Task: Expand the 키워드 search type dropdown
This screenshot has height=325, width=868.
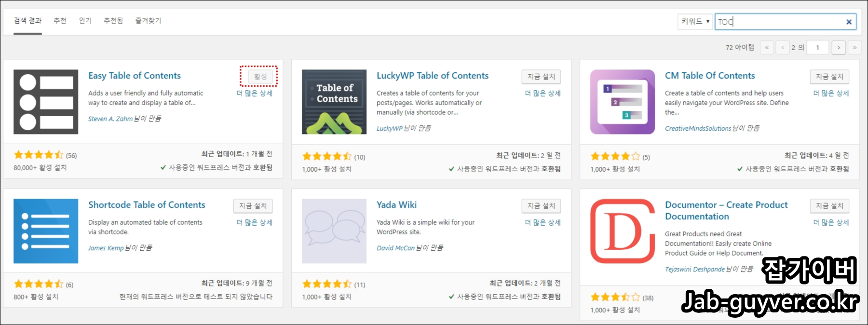Action: coord(695,22)
